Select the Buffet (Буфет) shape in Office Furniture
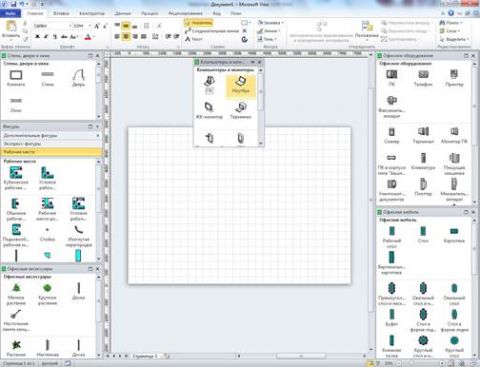480x367 pixels. (392, 317)
